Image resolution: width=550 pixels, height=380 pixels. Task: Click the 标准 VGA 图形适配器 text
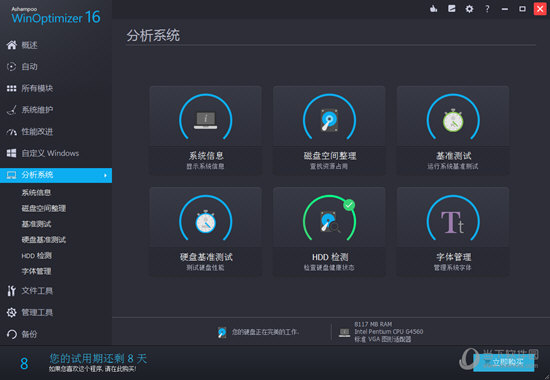pyautogui.click(x=382, y=339)
